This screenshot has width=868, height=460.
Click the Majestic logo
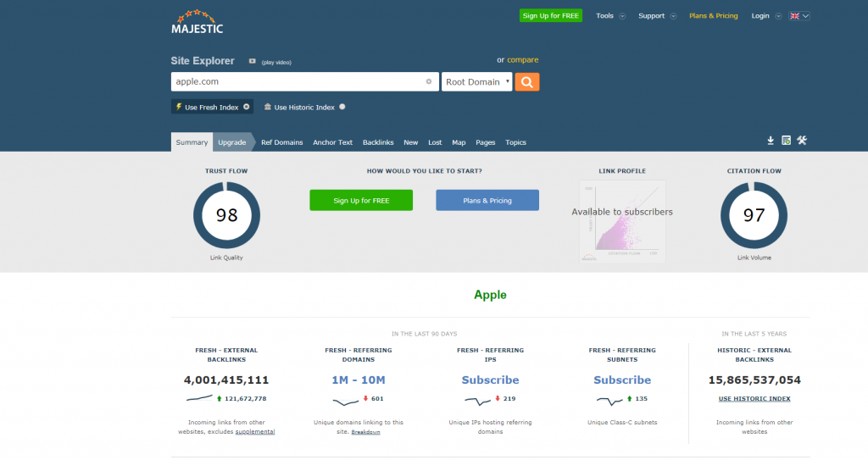(197, 22)
